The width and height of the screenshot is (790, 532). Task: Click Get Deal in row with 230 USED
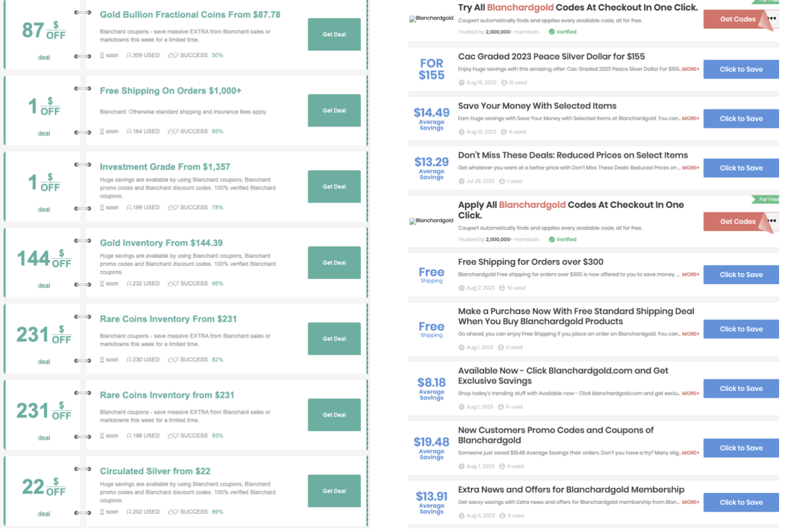tap(334, 339)
